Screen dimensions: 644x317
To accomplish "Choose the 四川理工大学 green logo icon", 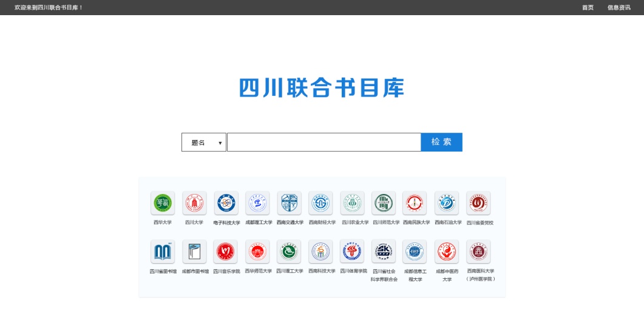I will [289, 252].
